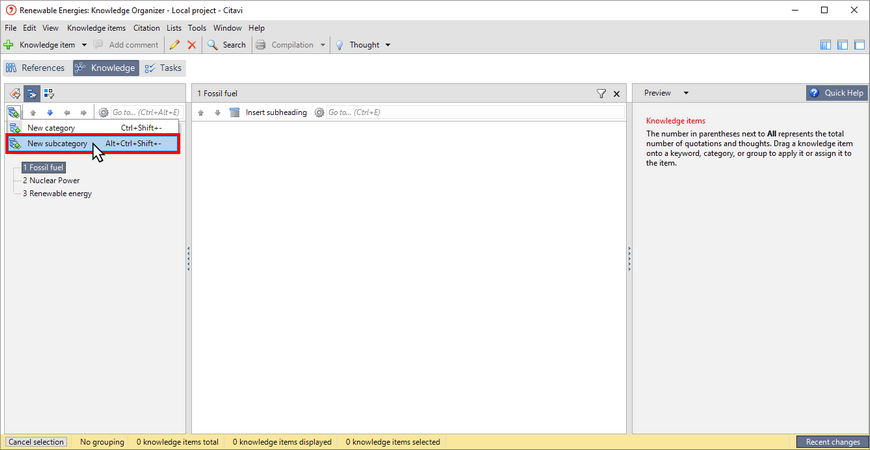Select the 2 Nuclear Power category
Screen dimensions: 870x450
(51, 180)
